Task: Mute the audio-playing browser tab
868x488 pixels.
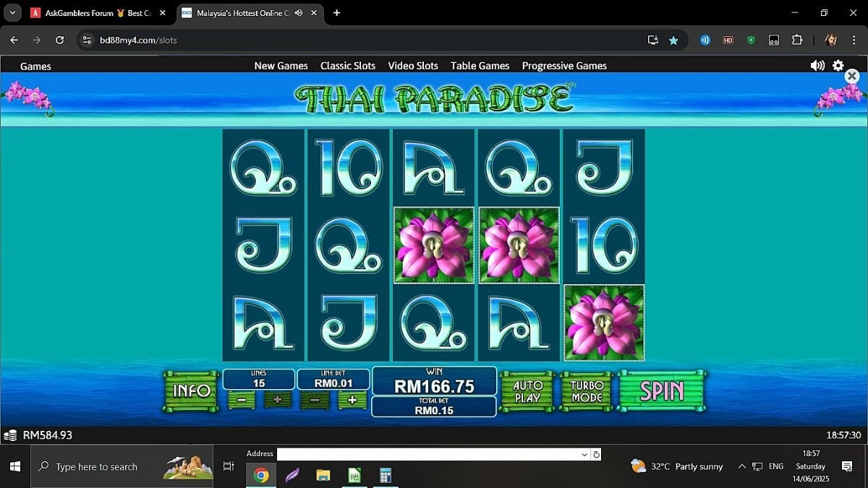Action: coord(298,13)
